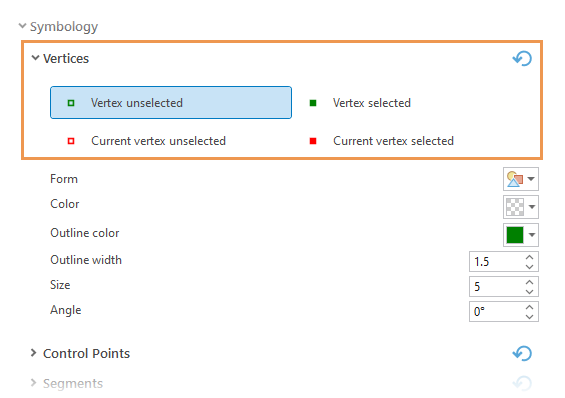This screenshot has height=398, width=565.
Task: Select the Vertex unselected option
Action: 171,103
